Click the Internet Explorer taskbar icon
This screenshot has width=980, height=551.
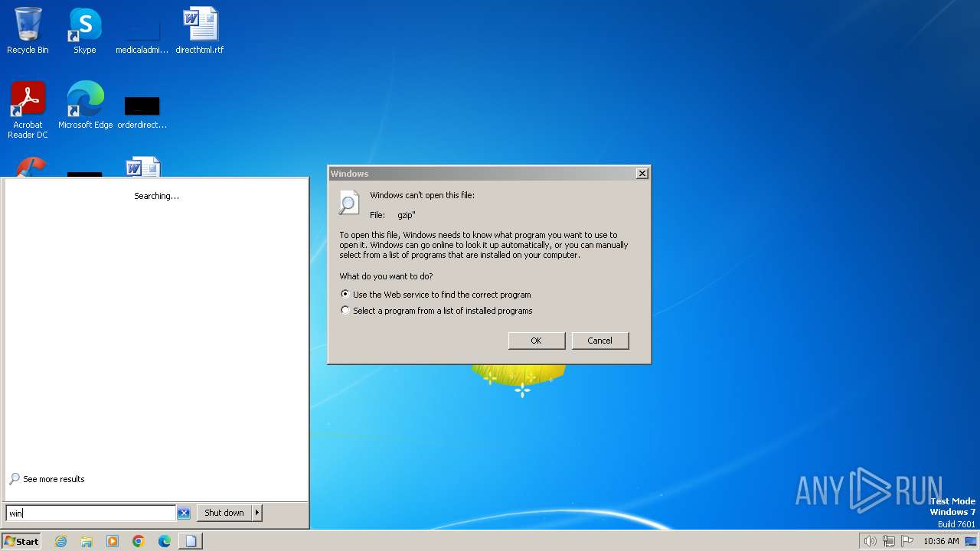point(61,541)
